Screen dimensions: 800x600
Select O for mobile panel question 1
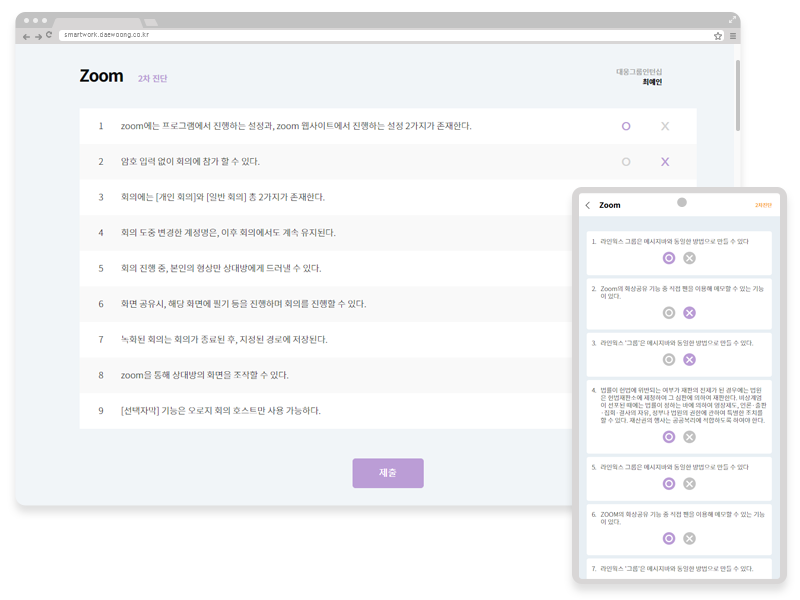669,258
